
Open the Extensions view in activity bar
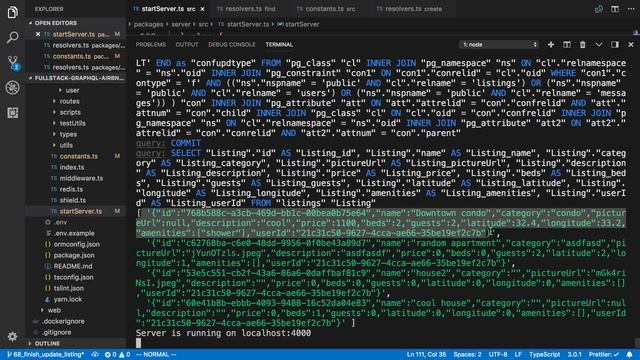point(12,113)
